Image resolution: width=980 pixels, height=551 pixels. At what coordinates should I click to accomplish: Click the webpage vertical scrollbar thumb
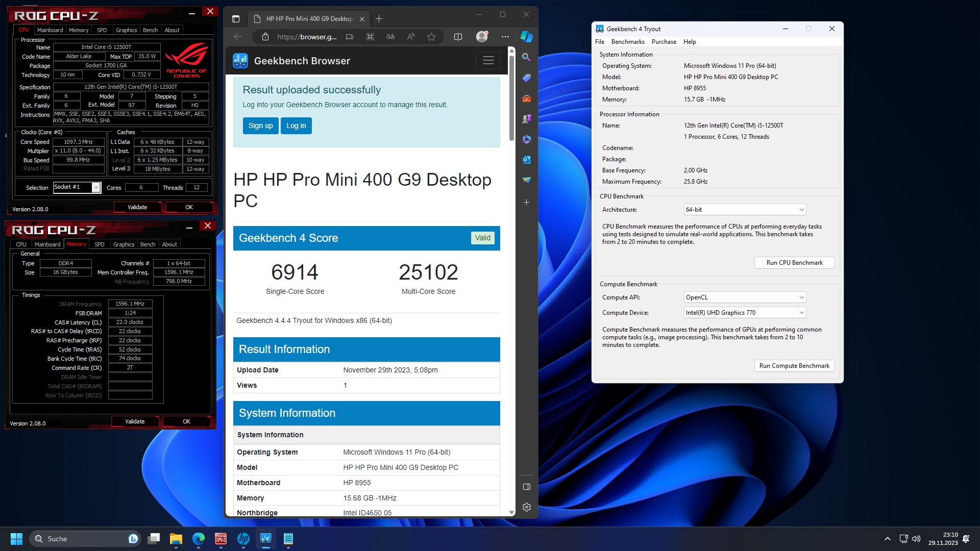tap(511, 97)
